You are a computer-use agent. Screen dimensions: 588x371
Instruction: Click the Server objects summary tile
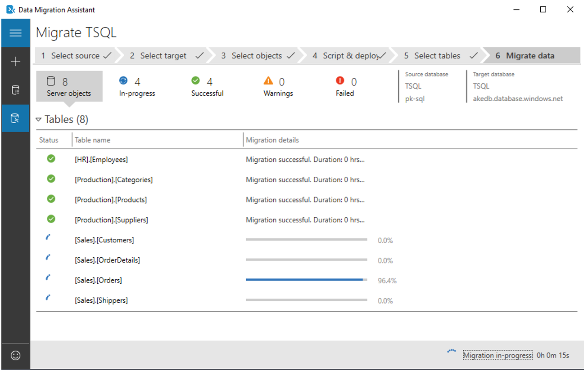(x=68, y=86)
